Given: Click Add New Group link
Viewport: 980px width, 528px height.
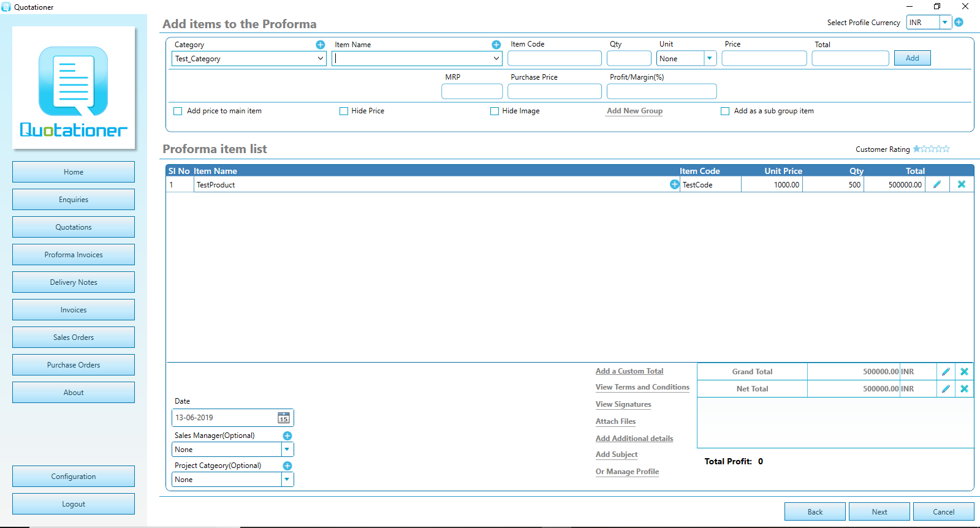Looking at the screenshot, I should [634, 111].
